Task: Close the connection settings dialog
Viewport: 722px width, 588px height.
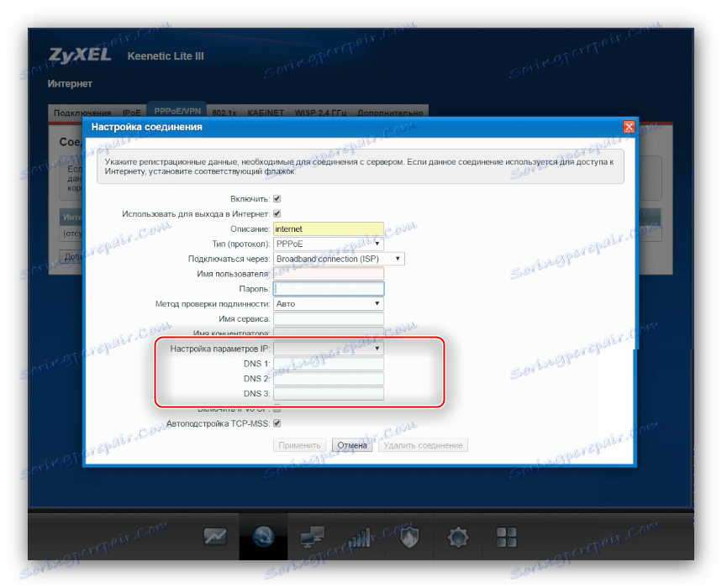Action: tap(629, 127)
